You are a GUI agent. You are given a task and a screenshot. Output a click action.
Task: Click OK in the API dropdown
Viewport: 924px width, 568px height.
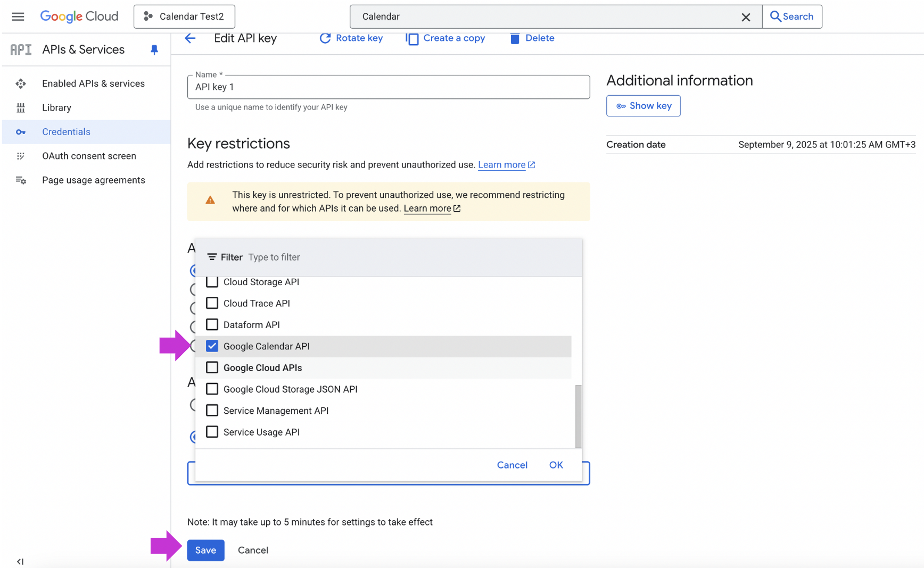[556, 465]
